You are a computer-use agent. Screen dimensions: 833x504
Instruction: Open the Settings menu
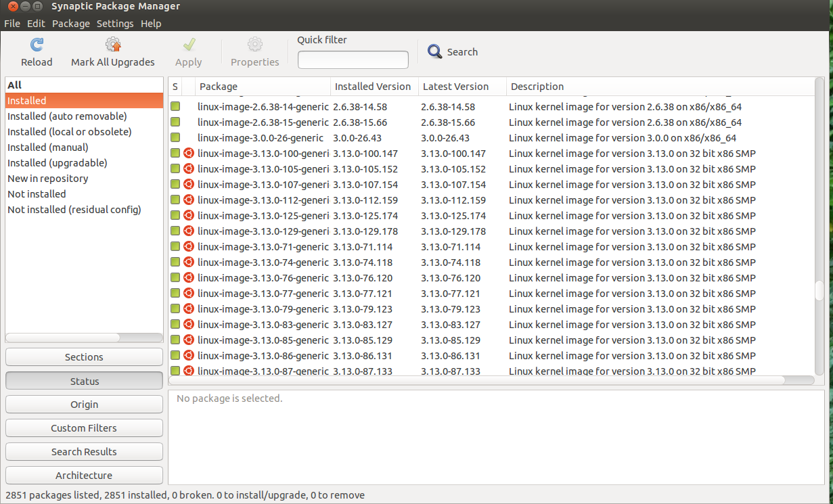click(x=115, y=23)
